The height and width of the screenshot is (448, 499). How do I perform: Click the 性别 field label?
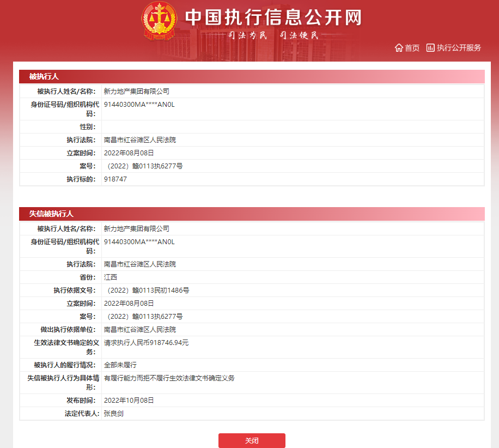pyautogui.click(x=88, y=127)
